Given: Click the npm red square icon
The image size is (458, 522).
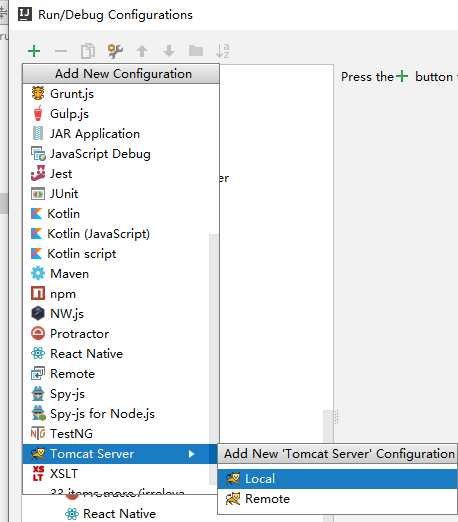Looking at the screenshot, I should tap(38, 293).
